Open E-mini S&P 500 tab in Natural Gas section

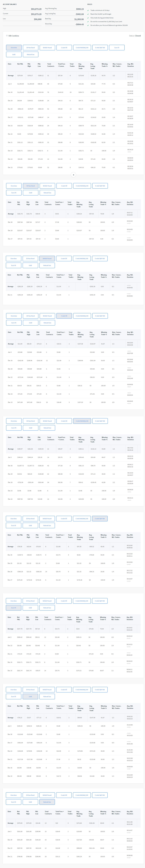pyautogui.click(x=100, y=795)
